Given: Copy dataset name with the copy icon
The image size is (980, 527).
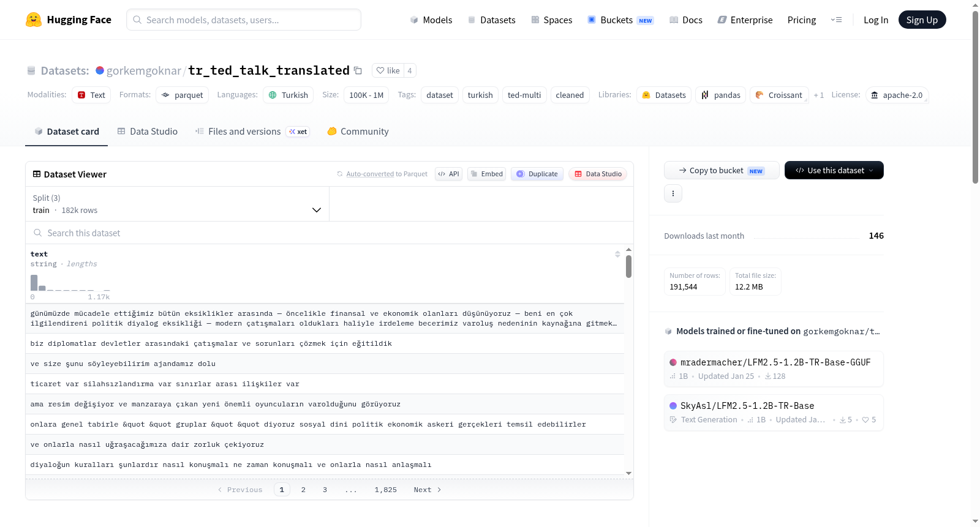Looking at the screenshot, I should pyautogui.click(x=358, y=70).
